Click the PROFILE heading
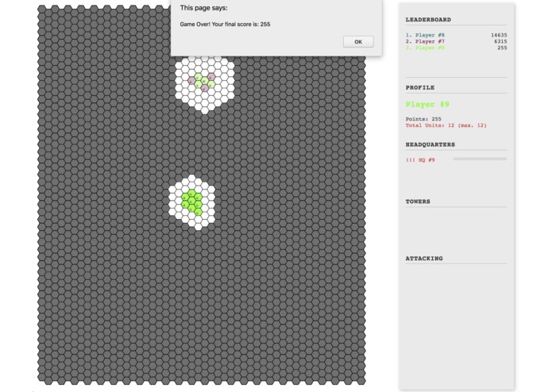 (420, 87)
